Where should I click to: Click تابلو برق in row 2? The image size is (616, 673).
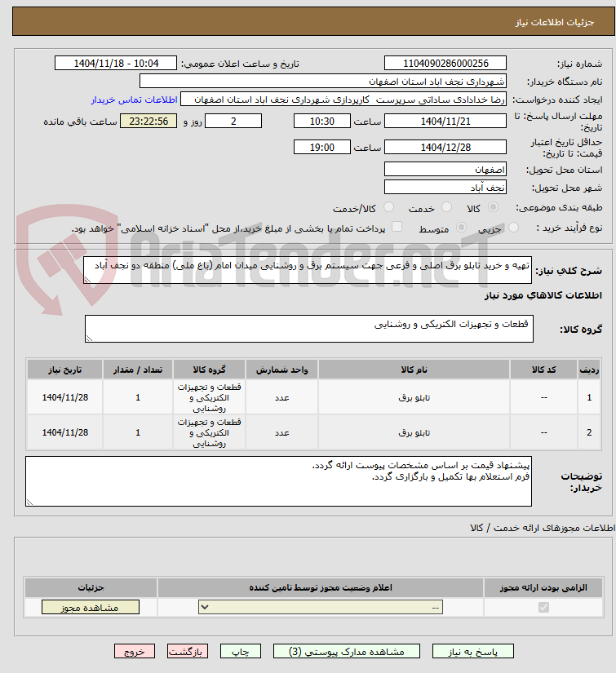(x=414, y=432)
